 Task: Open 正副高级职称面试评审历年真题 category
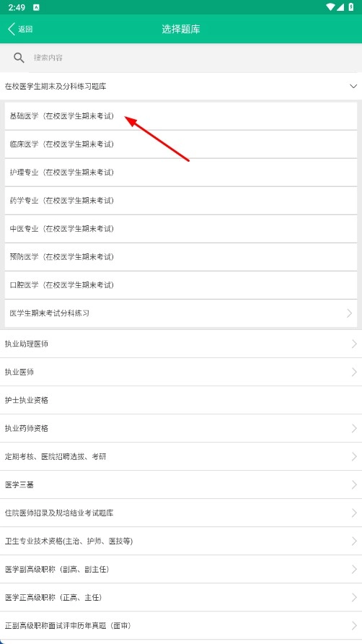click(181, 626)
